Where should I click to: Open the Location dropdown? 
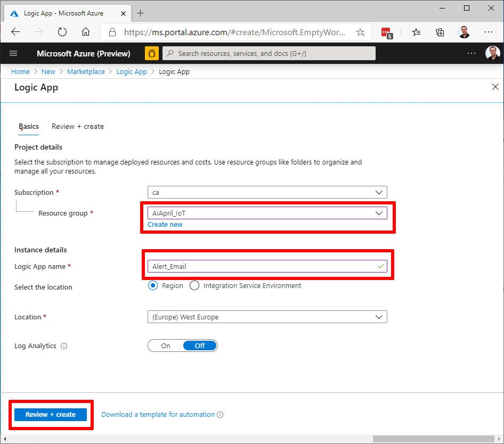click(267, 317)
